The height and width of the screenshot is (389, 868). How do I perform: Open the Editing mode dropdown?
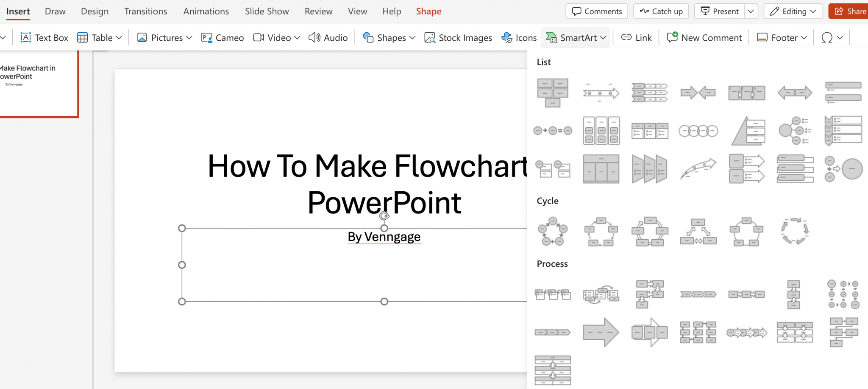792,11
